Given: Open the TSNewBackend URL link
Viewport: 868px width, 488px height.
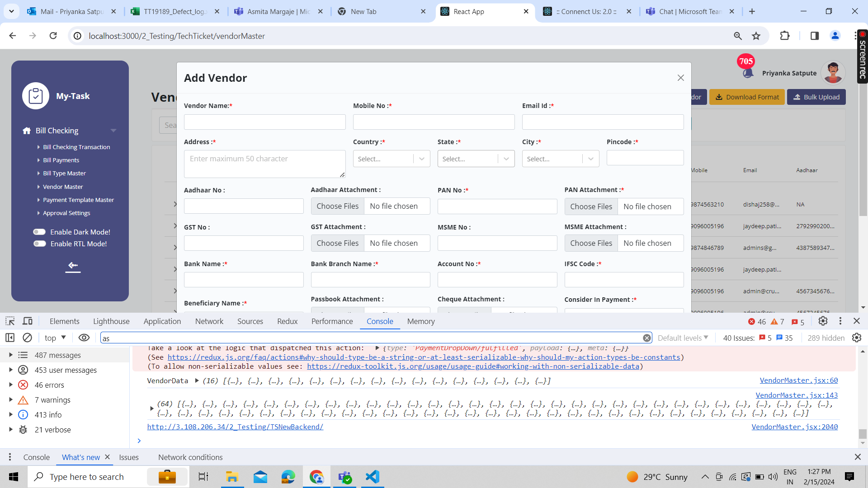Looking at the screenshot, I should (x=235, y=427).
